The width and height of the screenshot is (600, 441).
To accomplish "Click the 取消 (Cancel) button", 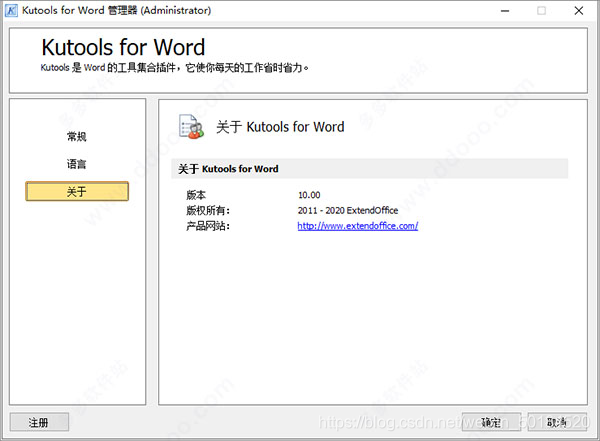I will pyautogui.click(x=557, y=422).
